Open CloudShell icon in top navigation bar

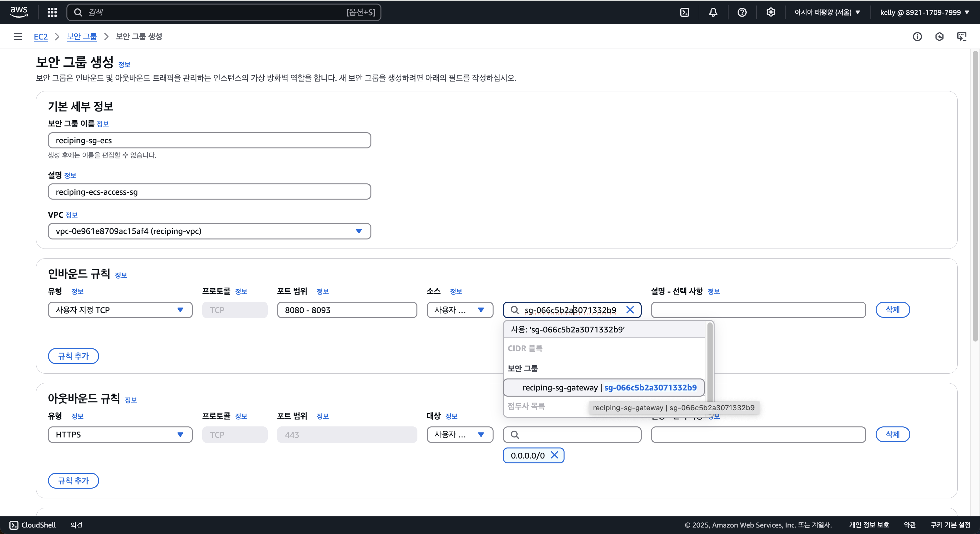pos(684,12)
